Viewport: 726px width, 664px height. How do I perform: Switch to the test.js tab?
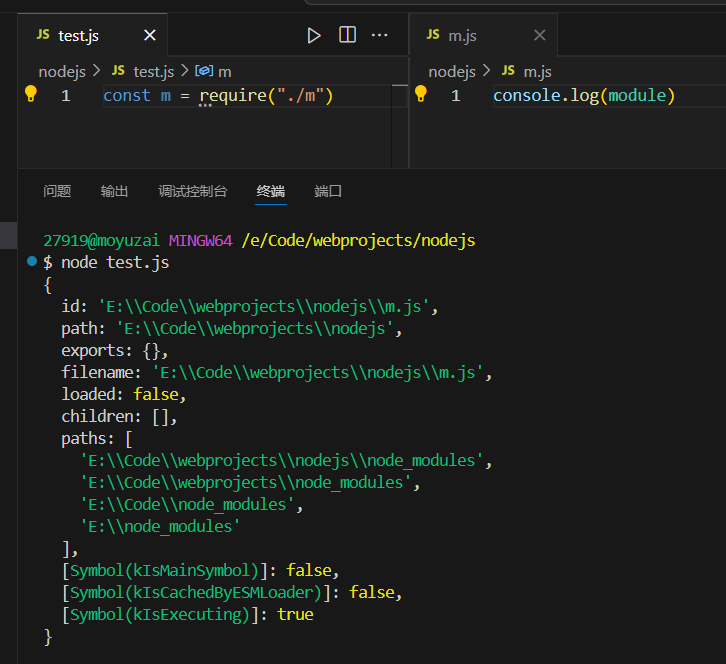click(78, 35)
